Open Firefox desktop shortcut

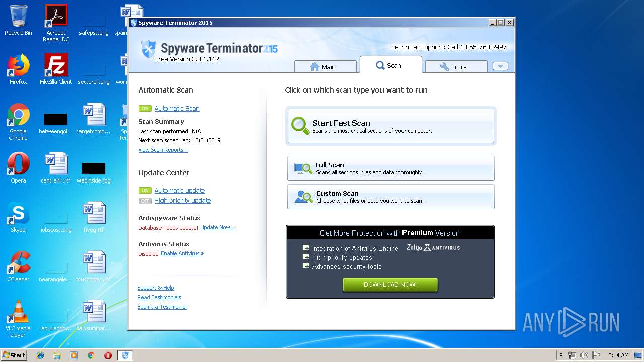click(x=18, y=69)
